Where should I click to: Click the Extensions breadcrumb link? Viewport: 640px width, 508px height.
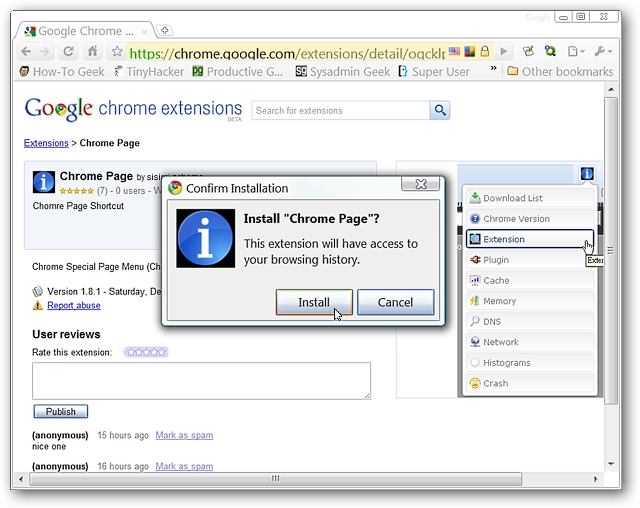pos(46,143)
